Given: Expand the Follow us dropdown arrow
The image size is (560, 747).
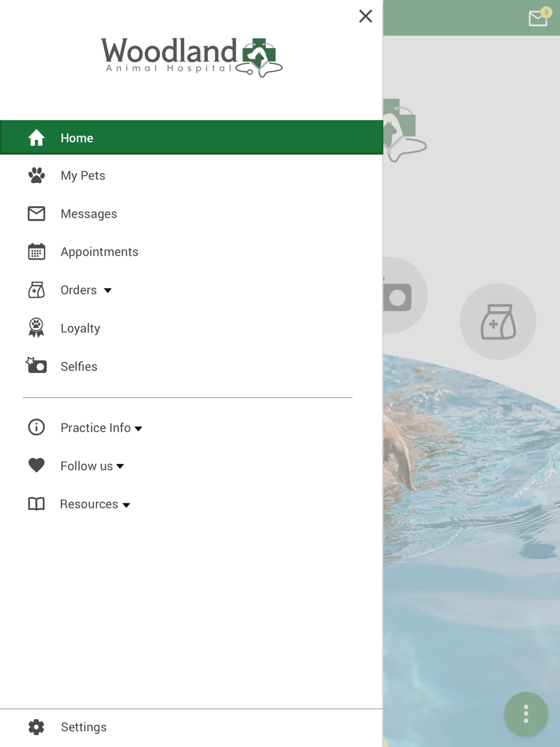Looking at the screenshot, I should (120, 466).
